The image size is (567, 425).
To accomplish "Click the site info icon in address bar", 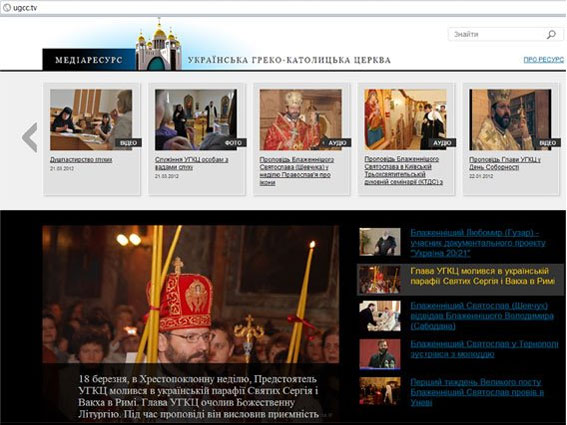I will click(7, 8).
